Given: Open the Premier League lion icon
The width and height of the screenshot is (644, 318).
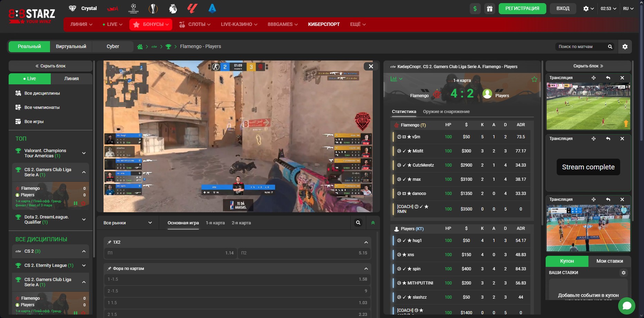Looking at the screenshot, I should point(173,8).
